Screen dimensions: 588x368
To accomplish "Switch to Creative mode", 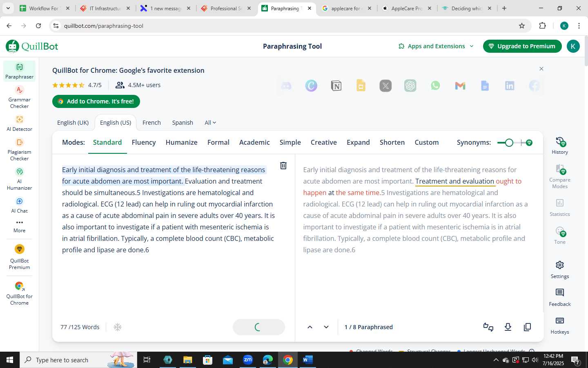I will [x=323, y=142].
